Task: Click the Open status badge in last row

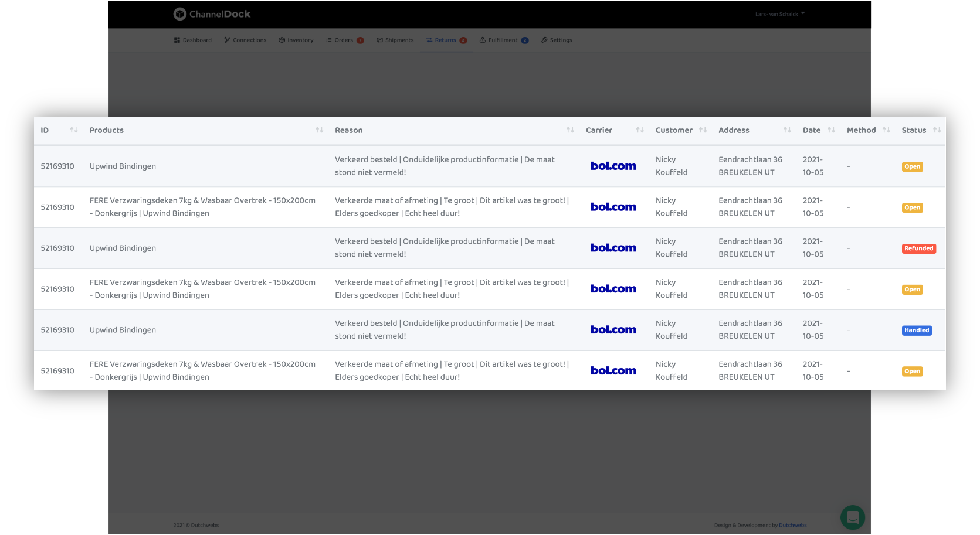Action: coord(912,372)
